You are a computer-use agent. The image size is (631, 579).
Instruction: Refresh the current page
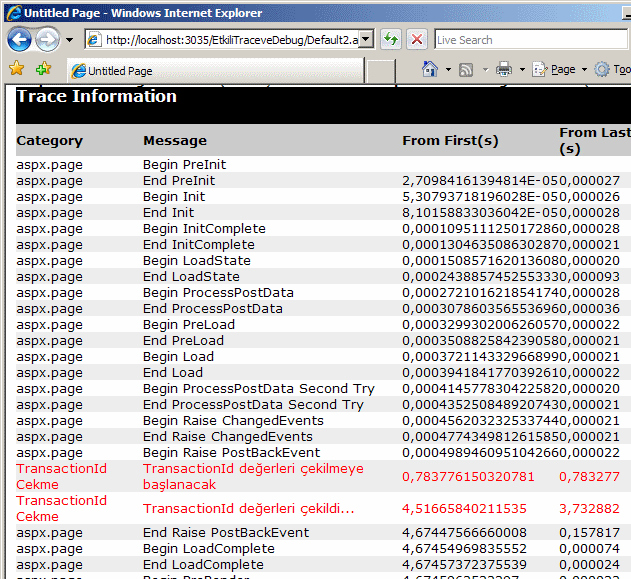coord(391,40)
